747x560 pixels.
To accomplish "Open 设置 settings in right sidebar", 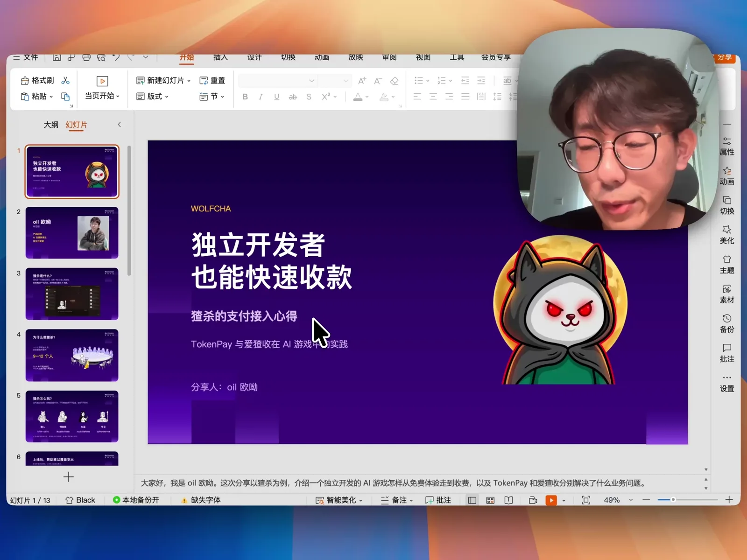I will click(727, 383).
